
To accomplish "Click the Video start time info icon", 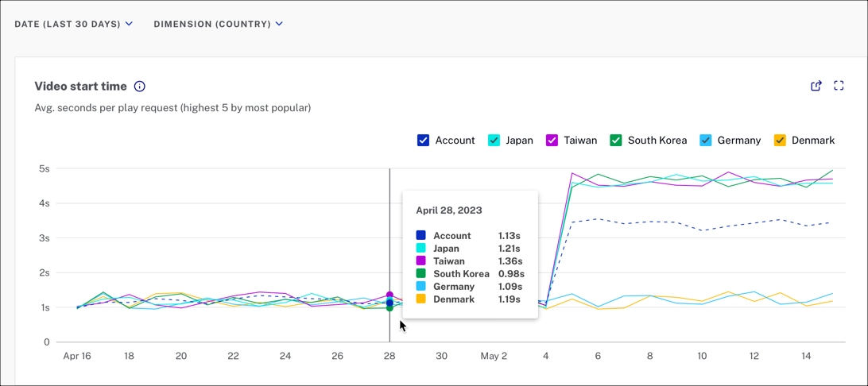I will pos(140,87).
